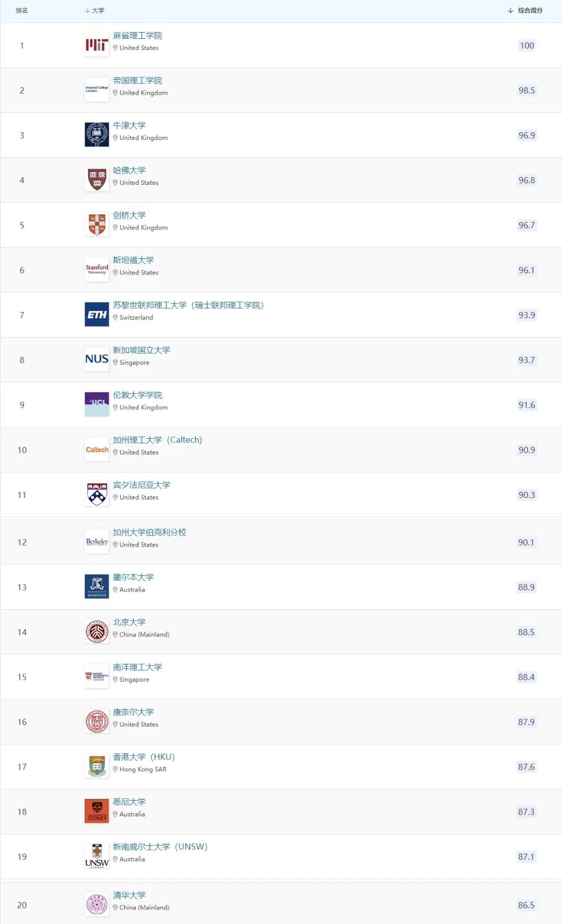Click the NUS logo
Screen dimensions: 562x924
[97, 360]
